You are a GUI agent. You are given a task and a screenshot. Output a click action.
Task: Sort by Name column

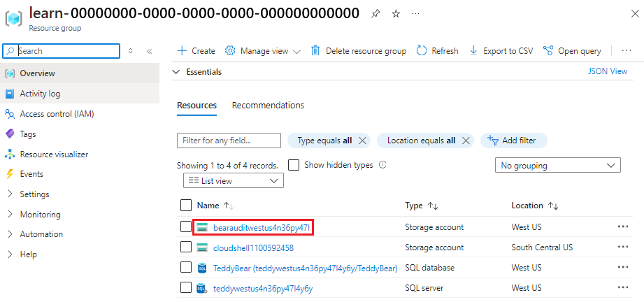pyautogui.click(x=215, y=206)
